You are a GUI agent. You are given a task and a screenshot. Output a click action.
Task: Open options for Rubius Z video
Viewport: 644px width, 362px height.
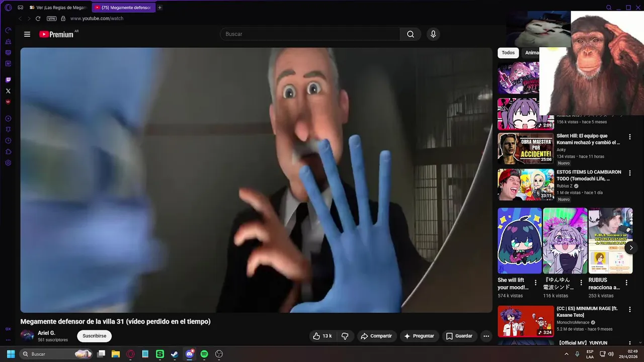coord(629,173)
